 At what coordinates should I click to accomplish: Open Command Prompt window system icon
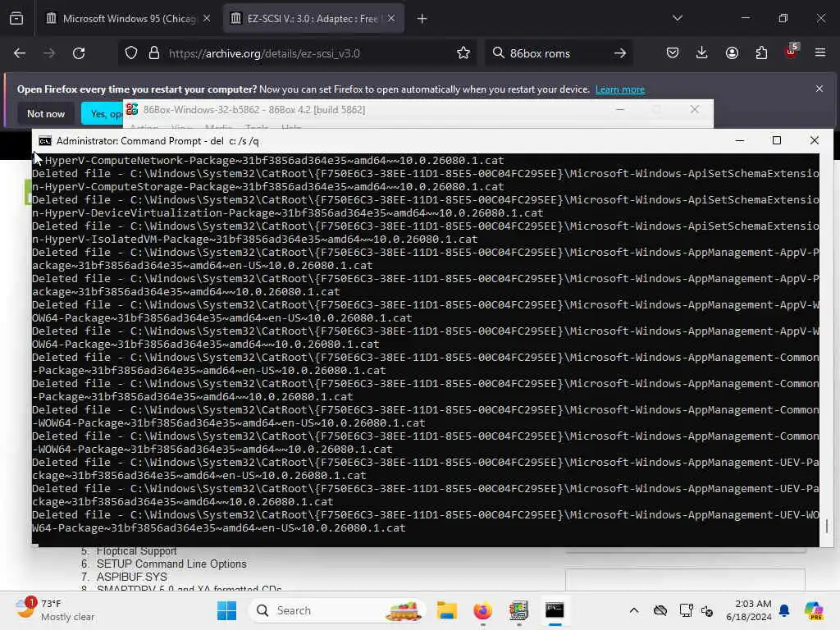pos(45,141)
